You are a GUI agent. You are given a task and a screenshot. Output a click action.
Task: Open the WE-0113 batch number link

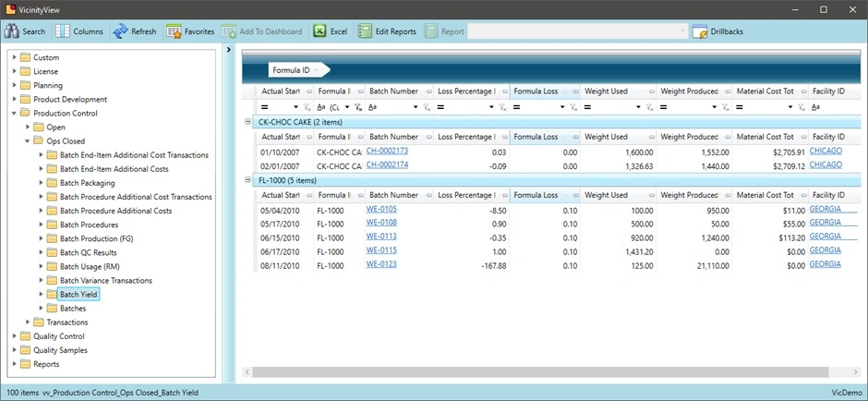381,236
